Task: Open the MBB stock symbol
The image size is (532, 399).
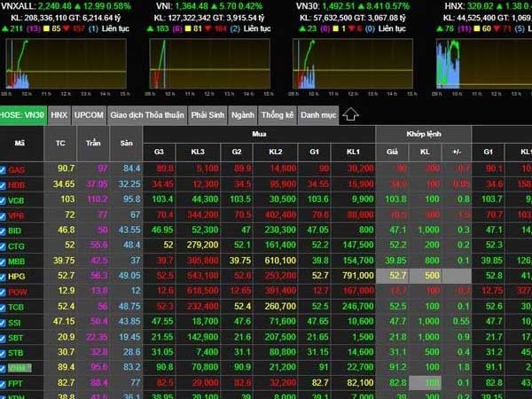Action: pyautogui.click(x=16, y=262)
